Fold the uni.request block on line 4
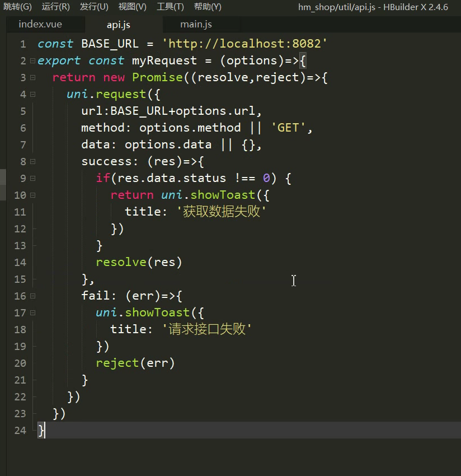The width and height of the screenshot is (461, 476). pos(32,94)
